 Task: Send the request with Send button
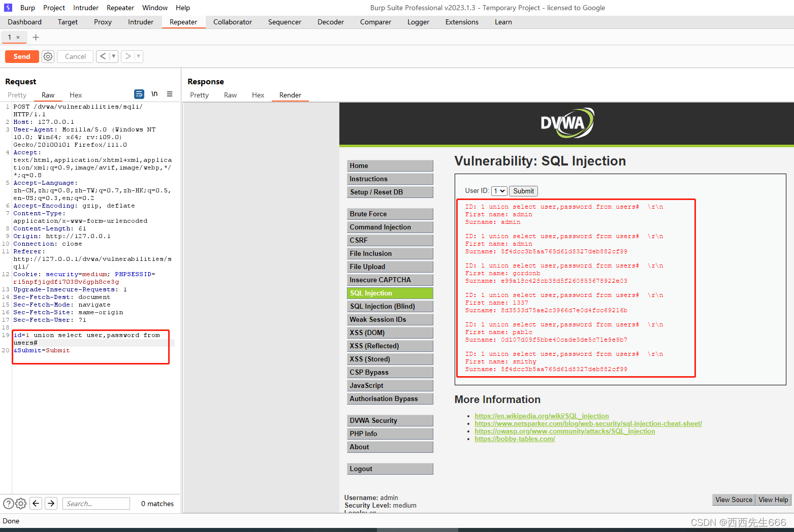click(x=22, y=56)
